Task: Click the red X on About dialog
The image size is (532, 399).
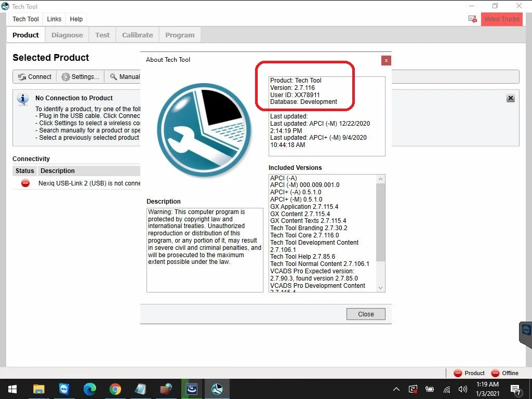Action: click(x=386, y=60)
